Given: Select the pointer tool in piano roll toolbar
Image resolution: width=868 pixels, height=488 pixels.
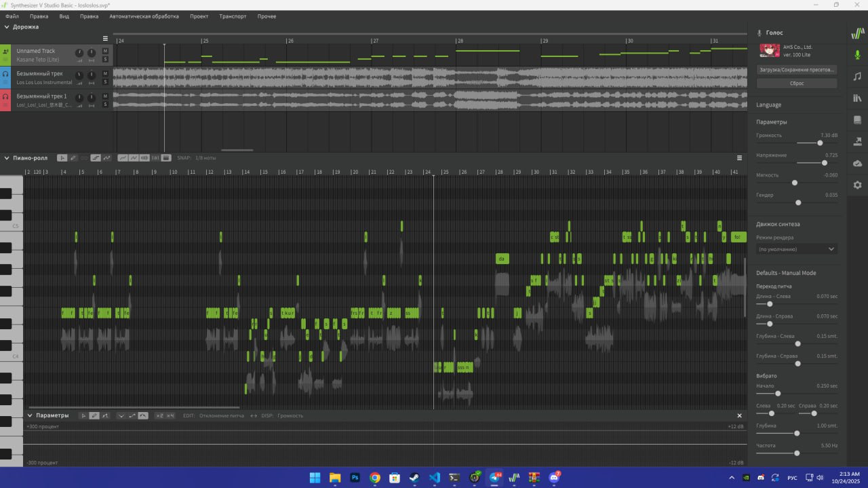Looking at the screenshot, I should coord(62,157).
